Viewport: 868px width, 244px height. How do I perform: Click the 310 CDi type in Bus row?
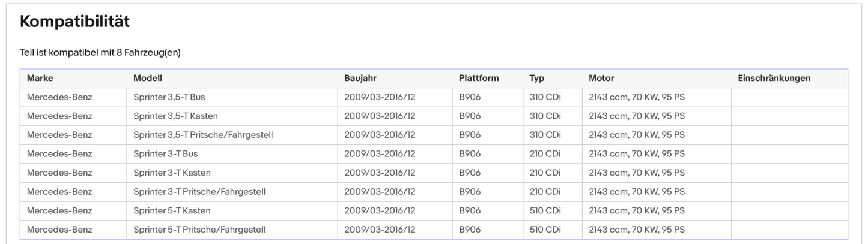coord(545,97)
